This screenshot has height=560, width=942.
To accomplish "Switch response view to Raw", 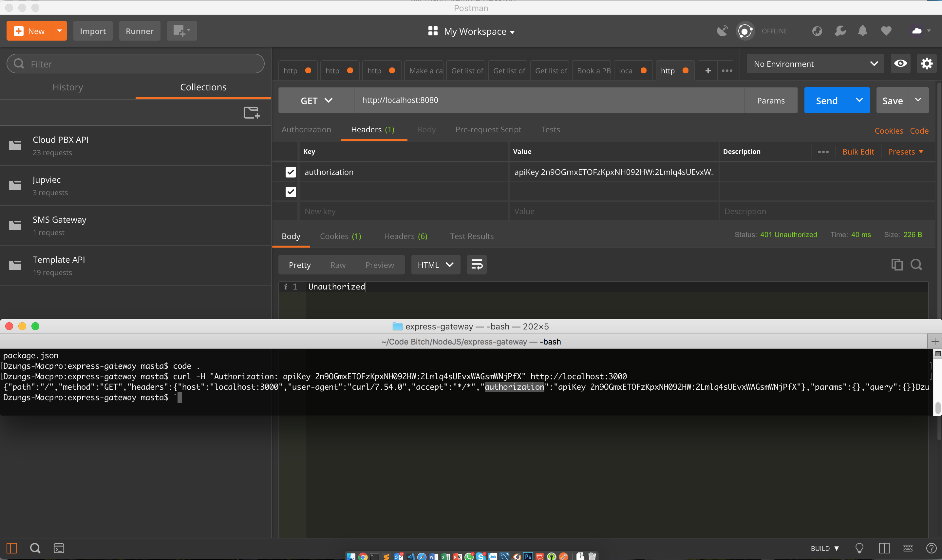I will click(338, 265).
